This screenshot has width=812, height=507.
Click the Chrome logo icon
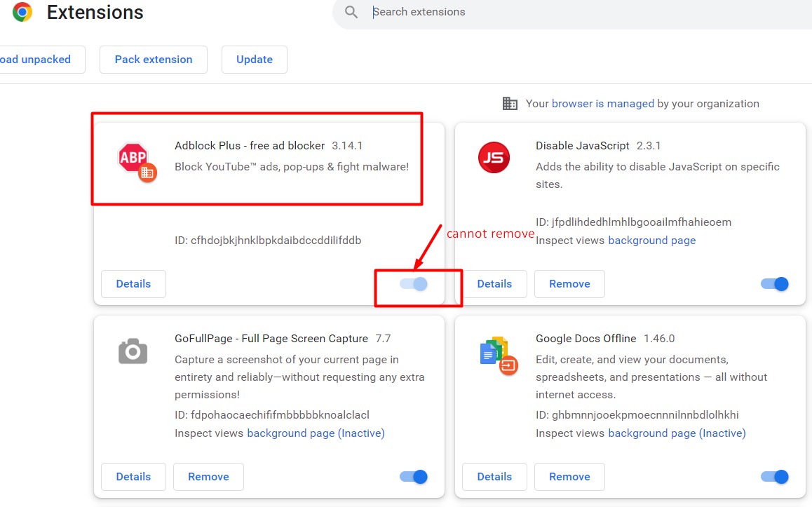click(22, 12)
